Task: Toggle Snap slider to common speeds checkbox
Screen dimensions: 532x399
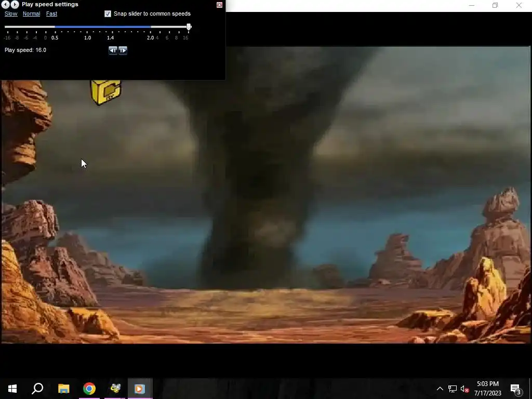Action: click(108, 14)
